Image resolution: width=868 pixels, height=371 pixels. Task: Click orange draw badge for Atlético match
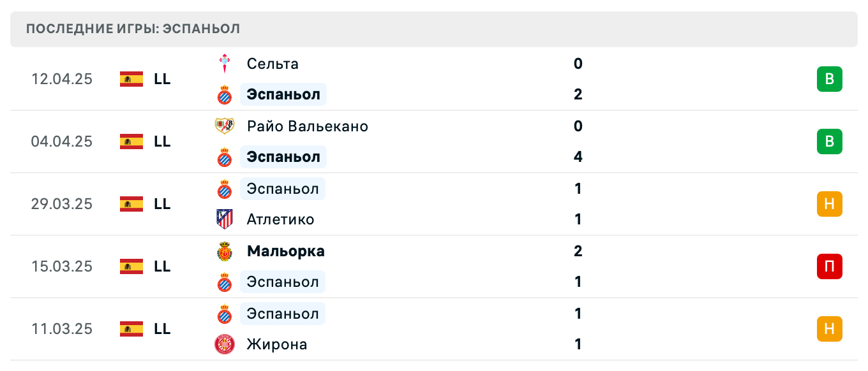tap(829, 204)
